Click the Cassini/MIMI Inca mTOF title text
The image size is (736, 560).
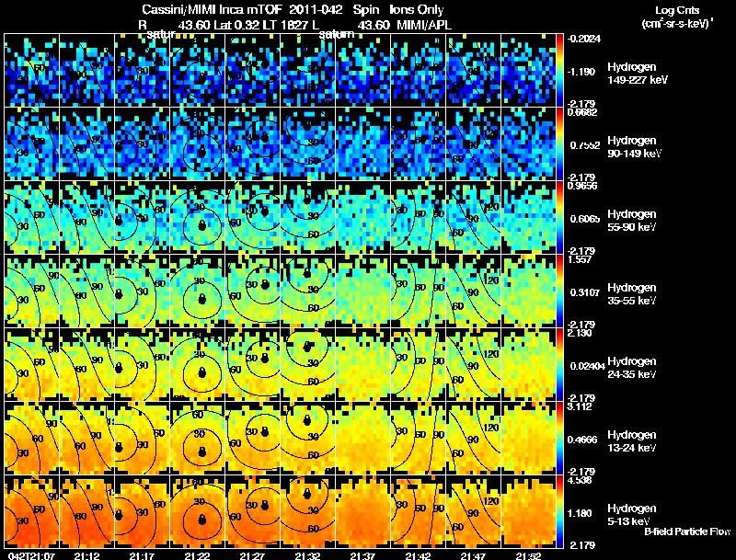point(212,10)
